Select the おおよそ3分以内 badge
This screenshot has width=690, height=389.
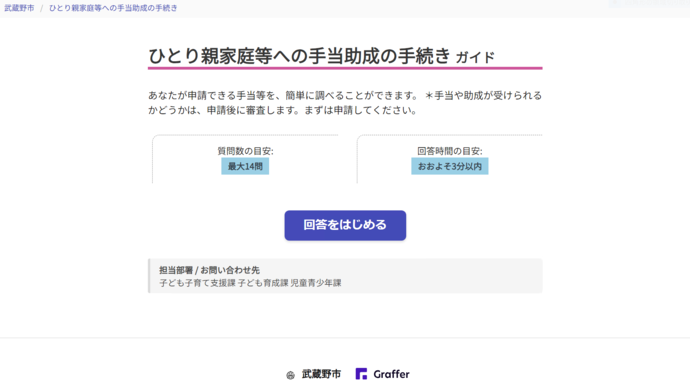[450, 166]
